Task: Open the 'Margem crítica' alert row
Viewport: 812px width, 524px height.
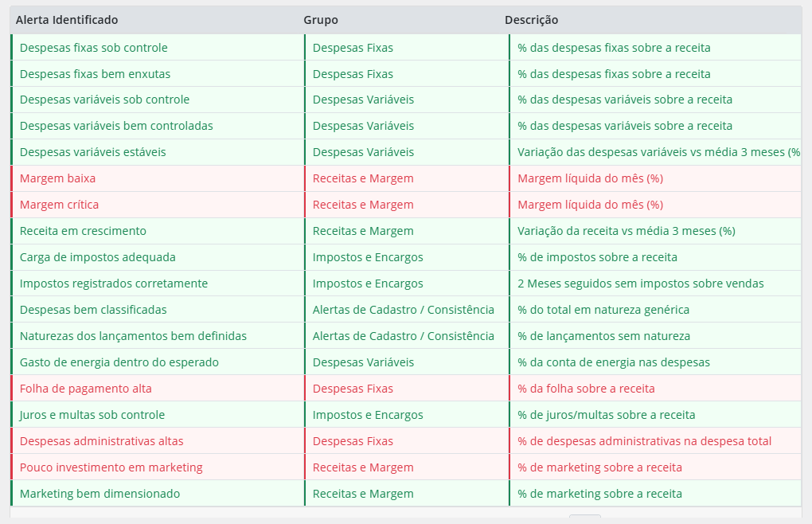Action: tap(59, 205)
